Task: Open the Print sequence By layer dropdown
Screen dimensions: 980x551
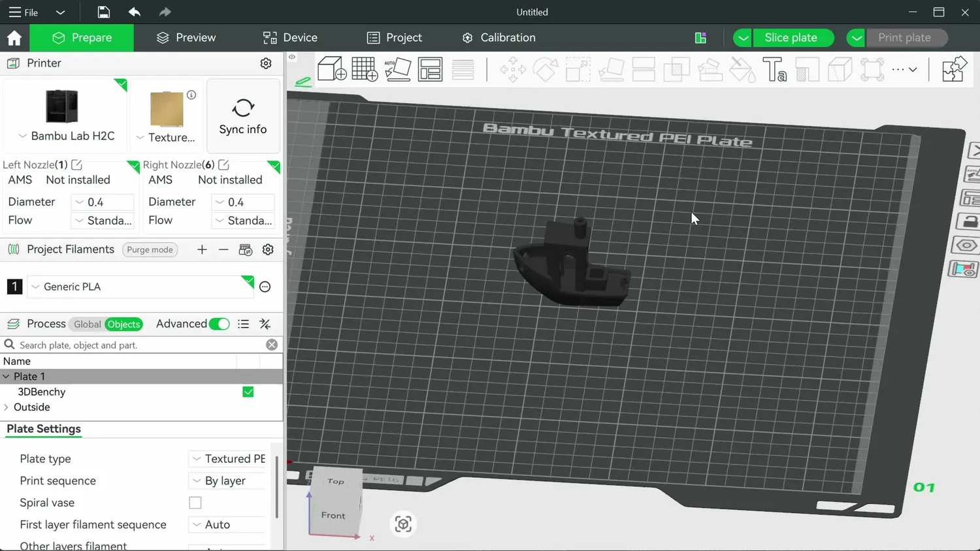Action: [227, 481]
